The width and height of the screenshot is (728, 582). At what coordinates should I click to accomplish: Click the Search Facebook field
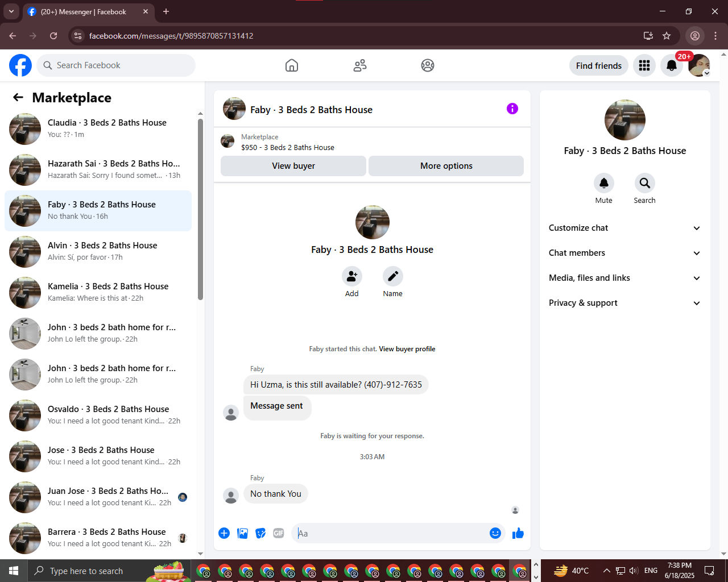point(116,65)
